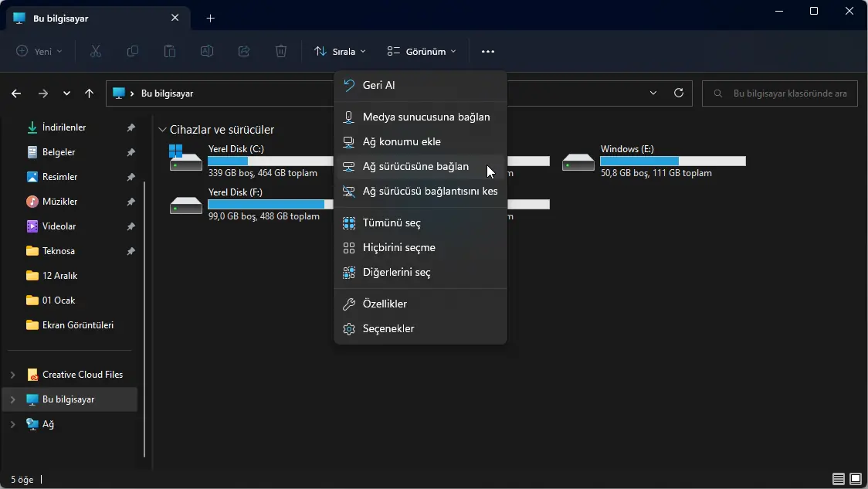Open the Sırala sort dropdown
Image resolution: width=868 pixels, height=489 pixels.
[x=340, y=51]
